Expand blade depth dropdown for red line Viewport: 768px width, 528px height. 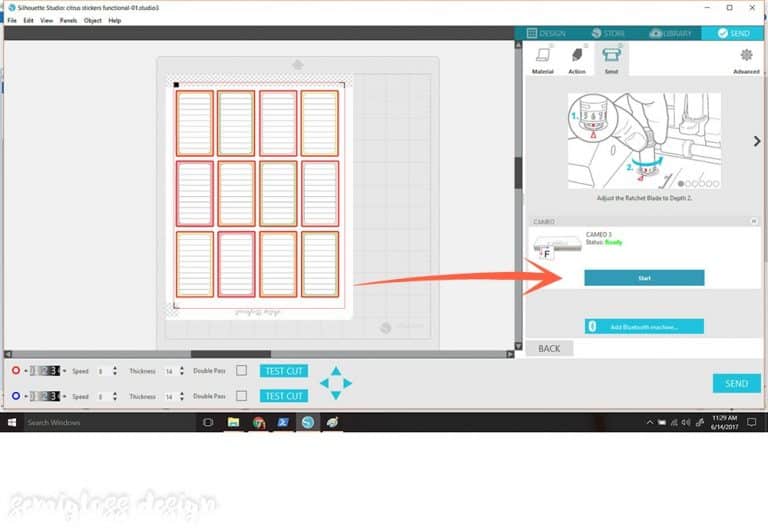pos(65,371)
